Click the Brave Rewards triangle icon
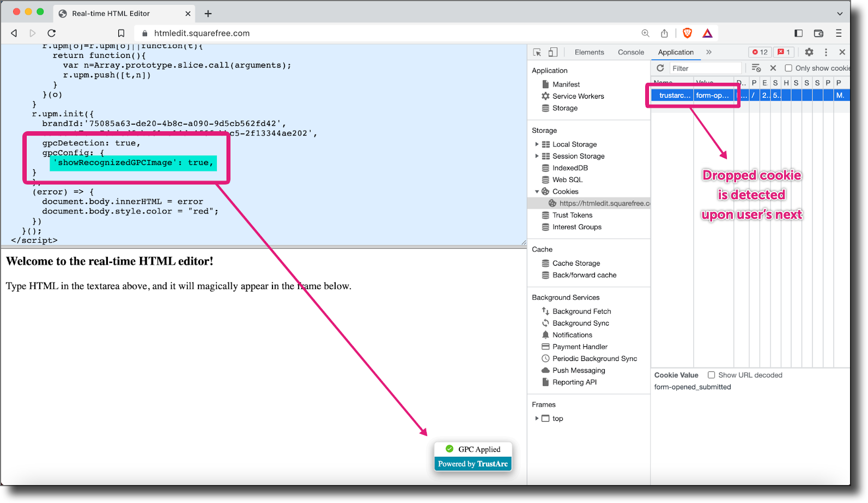The height and width of the screenshot is (503, 868). [707, 33]
